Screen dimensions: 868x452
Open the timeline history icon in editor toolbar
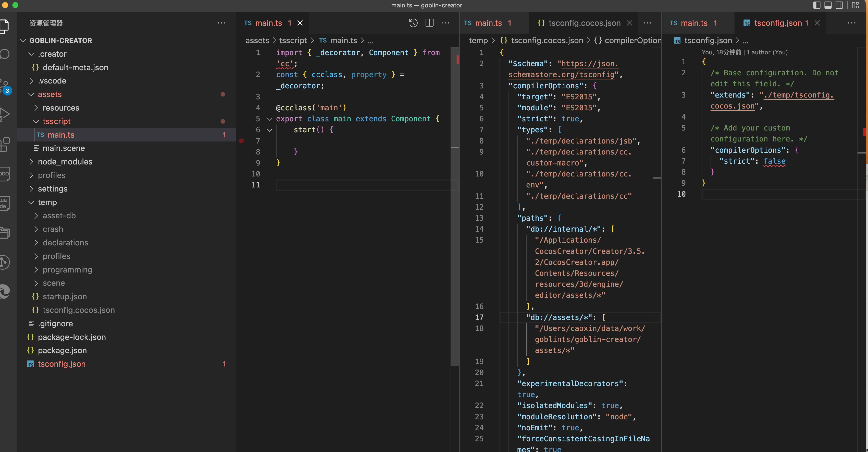click(413, 23)
